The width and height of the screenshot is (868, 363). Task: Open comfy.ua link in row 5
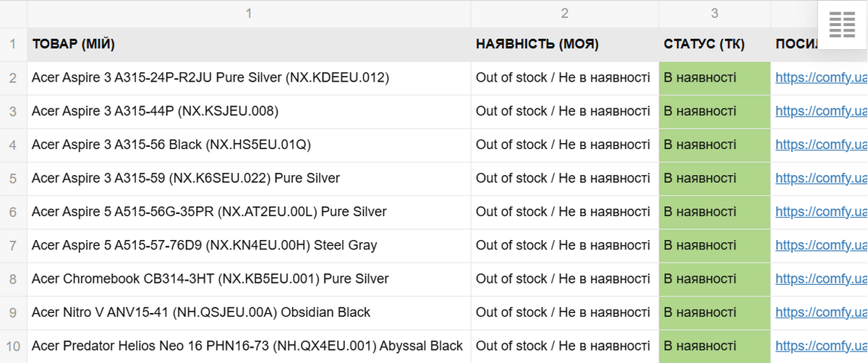820,178
